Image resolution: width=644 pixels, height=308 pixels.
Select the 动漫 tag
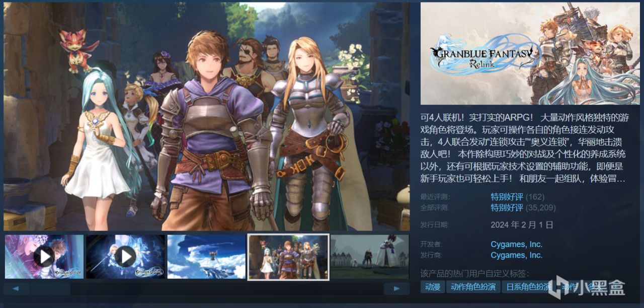point(432,287)
